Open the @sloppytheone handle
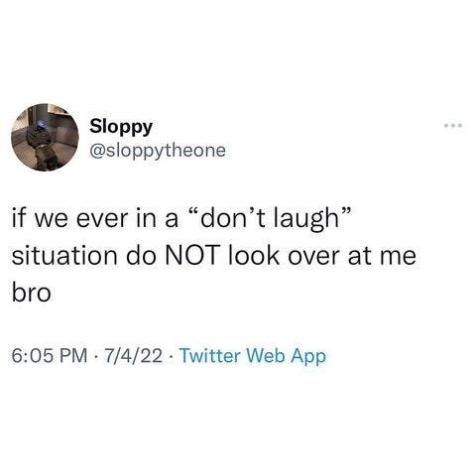Screen dimensions: 476x476 pos(158,151)
